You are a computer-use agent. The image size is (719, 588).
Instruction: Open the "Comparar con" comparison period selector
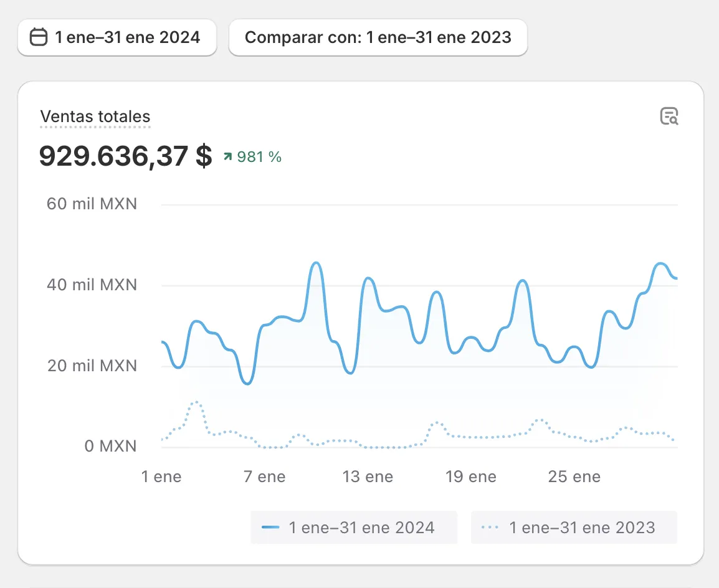click(x=378, y=37)
